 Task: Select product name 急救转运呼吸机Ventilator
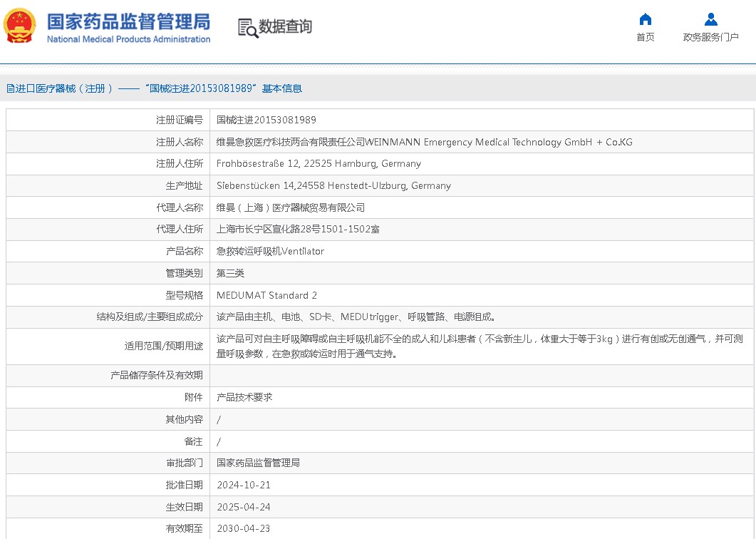coord(270,251)
